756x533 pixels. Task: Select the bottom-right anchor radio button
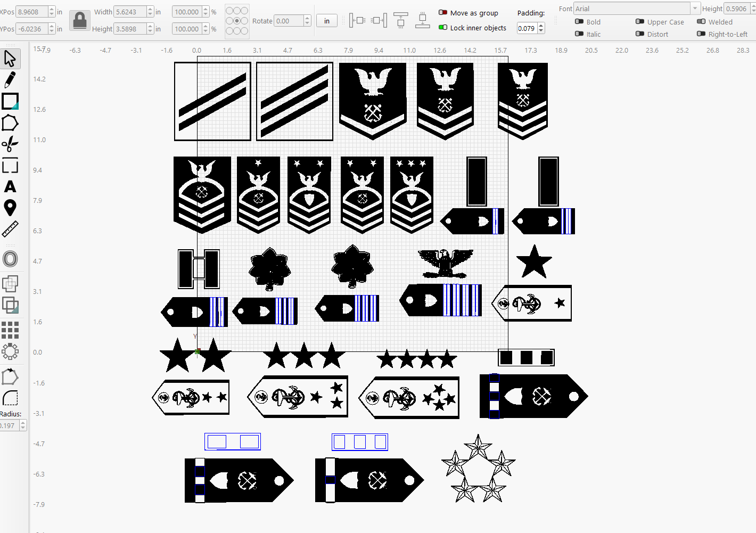coord(244,31)
